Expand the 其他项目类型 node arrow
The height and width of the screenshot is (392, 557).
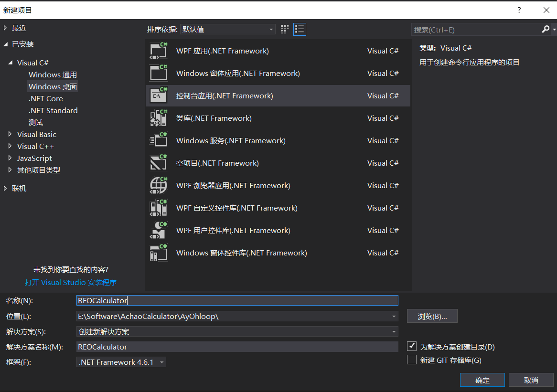(10, 170)
